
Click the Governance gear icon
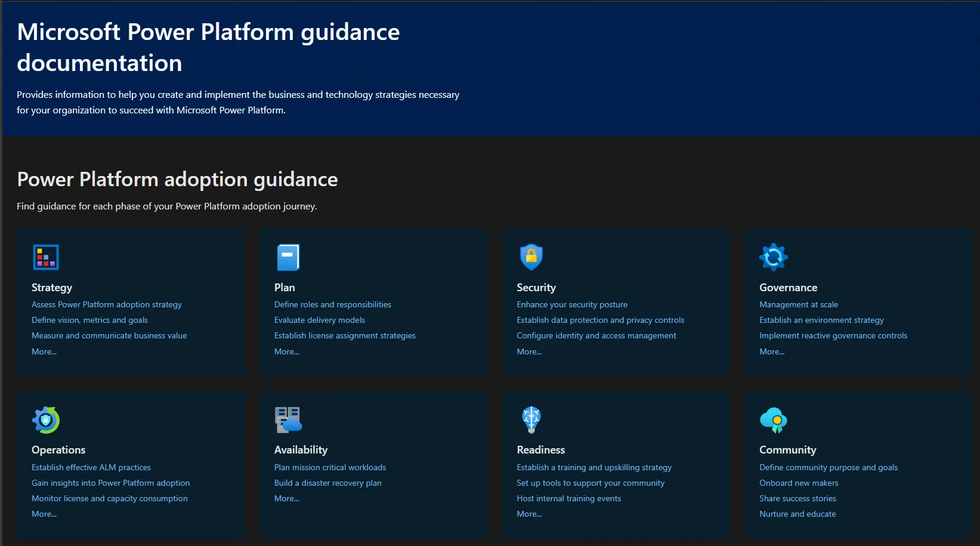pyautogui.click(x=774, y=257)
